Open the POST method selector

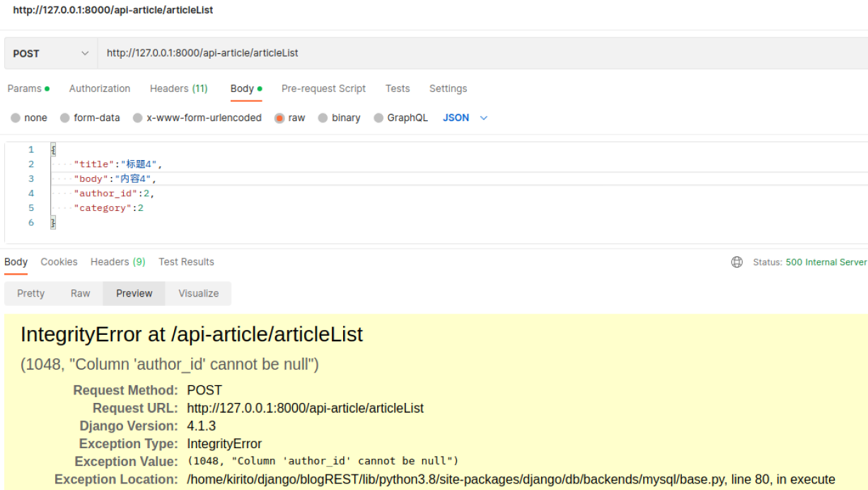tap(50, 53)
